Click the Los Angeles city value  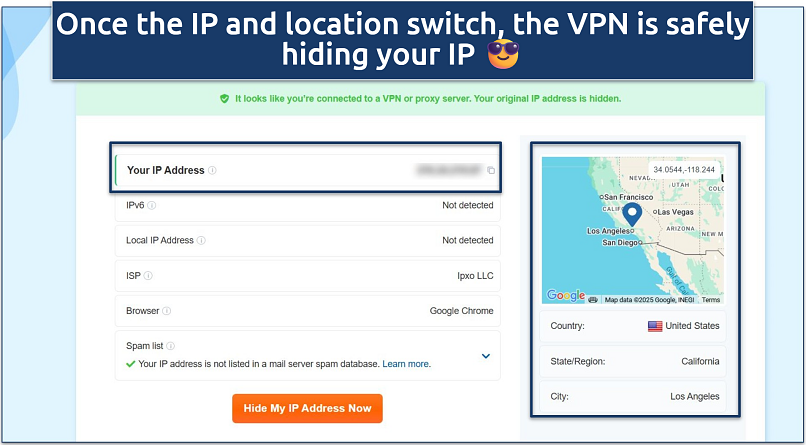coord(694,397)
